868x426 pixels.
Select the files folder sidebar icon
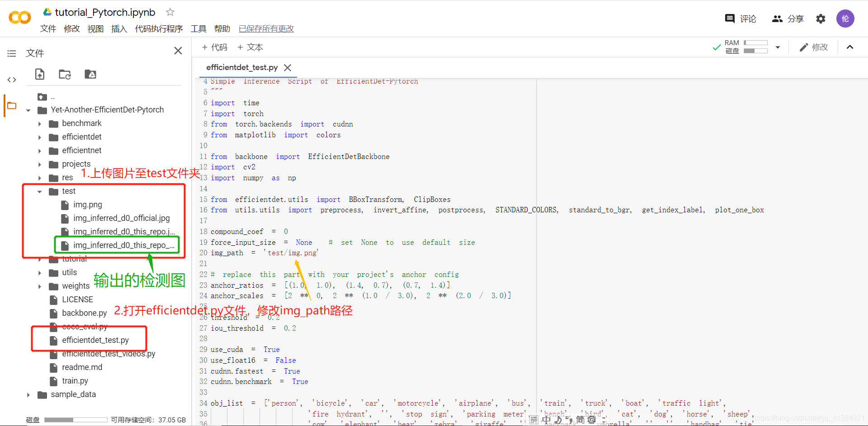click(x=12, y=106)
